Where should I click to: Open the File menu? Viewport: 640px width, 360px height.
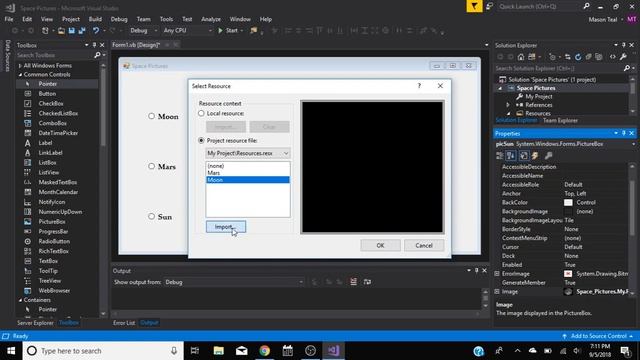coord(9,19)
